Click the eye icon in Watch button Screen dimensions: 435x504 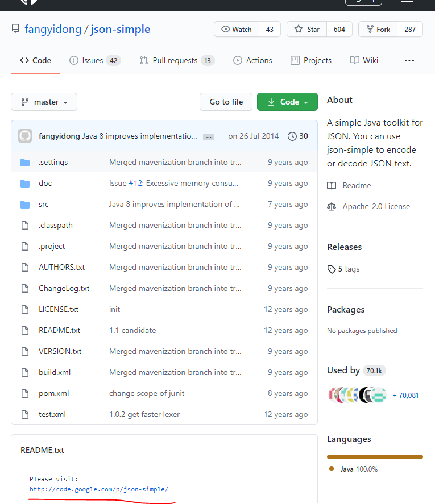[226, 29]
